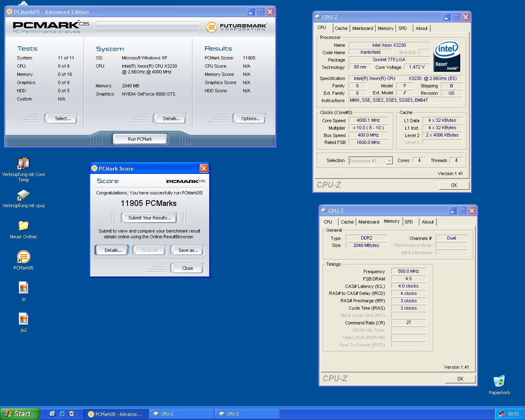This screenshot has height=420, width=525.
Task: Open Cache tab in upper CPU-Z window
Action: pos(341,28)
